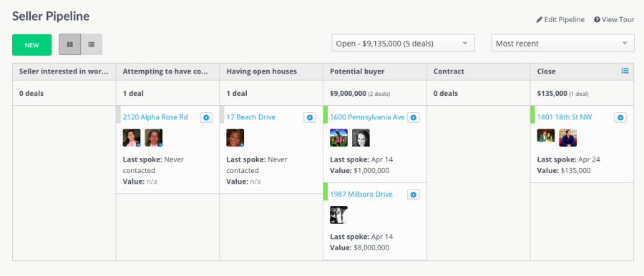Click contact photo on 17 Beach Drive
This screenshot has height=276, width=644.
pos(235,137)
